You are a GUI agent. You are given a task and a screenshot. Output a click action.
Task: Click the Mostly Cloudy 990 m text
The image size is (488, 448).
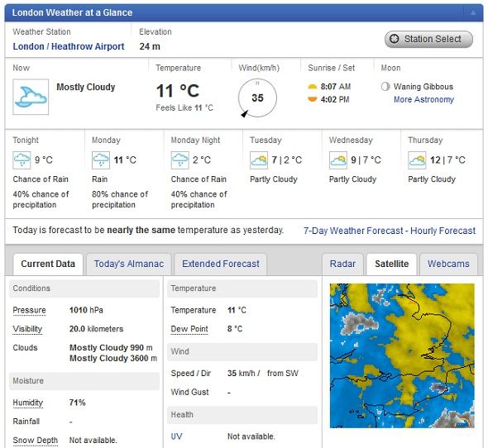(x=111, y=347)
